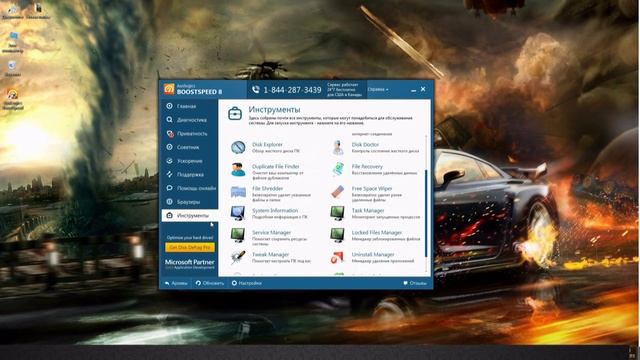The height and width of the screenshot is (360, 640).
Task: Click the 1-844-287-3439 phone number
Action: tap(292, 90)
